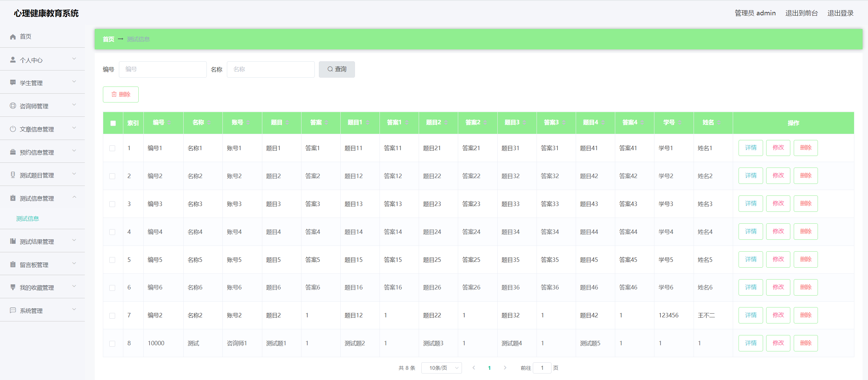The width and height of the screenshot is (868, 380).
Task: Click the 学生管理 chat icon
Action: pyautogui.click(x=13, y=83)
